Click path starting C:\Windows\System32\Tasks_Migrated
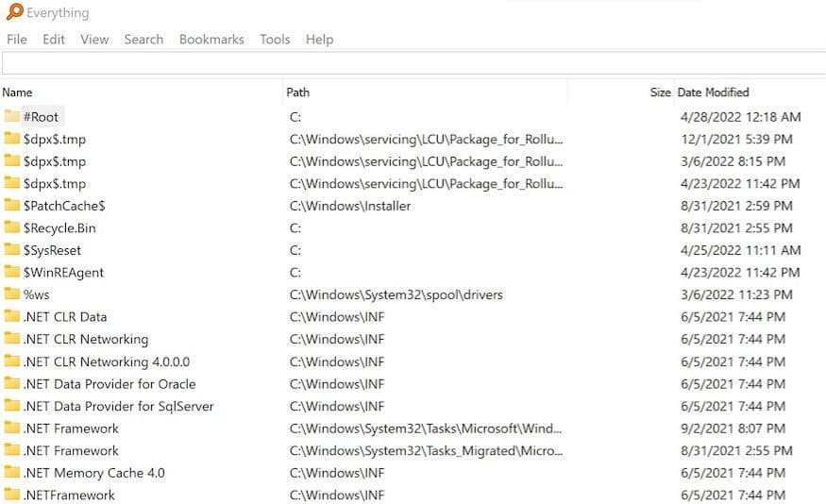The height and width of the screenshot is (504, 826). 426,451
